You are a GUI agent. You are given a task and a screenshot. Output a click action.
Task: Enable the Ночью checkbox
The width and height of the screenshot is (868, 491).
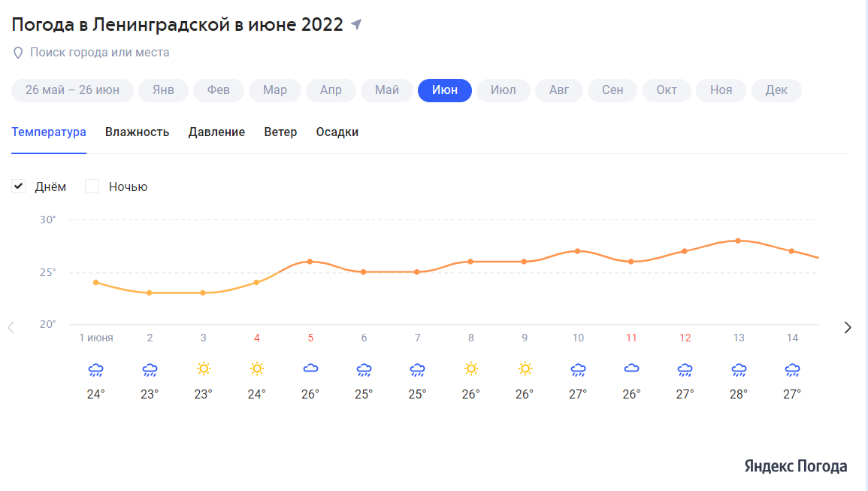(92, 186)
